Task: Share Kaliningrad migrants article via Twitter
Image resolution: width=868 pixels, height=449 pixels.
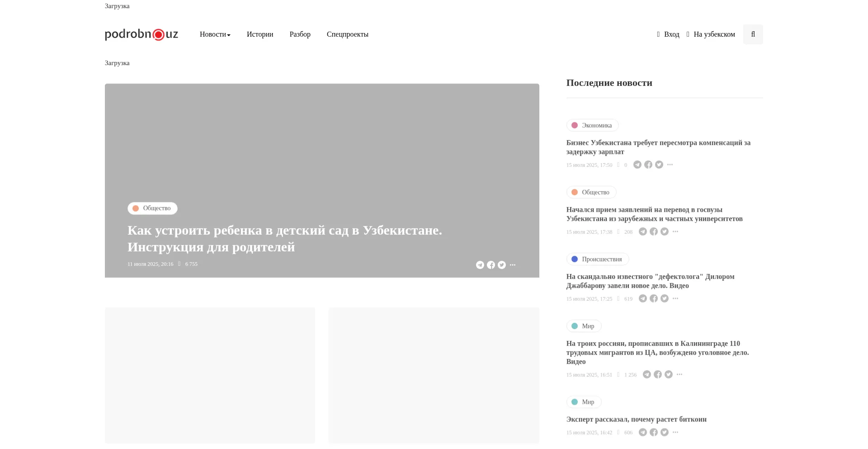Action: click(x=669, y=374)
